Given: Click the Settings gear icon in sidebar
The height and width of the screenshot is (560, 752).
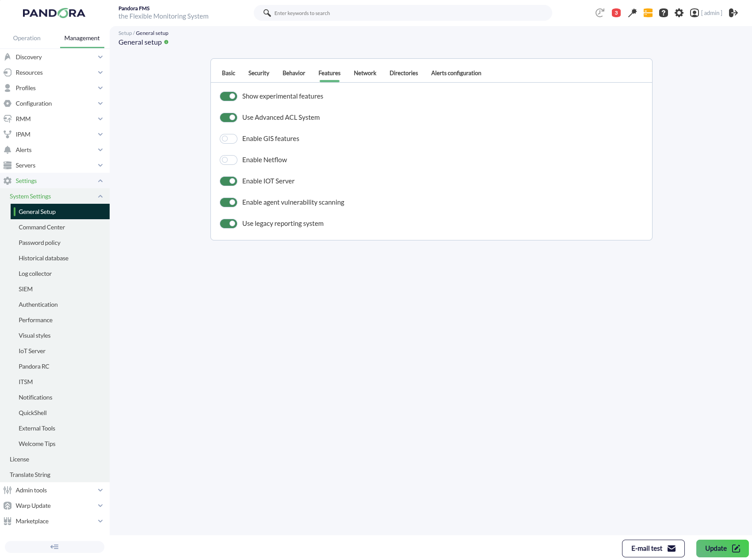Looking at the screenshot, I should pyautogui.click(x=8, y=181).
